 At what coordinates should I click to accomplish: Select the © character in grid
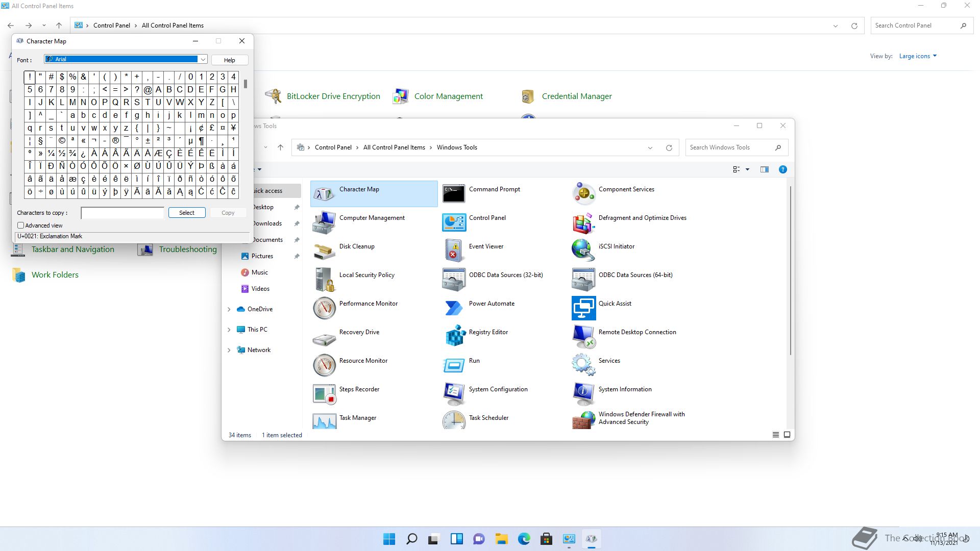[62, 141]
